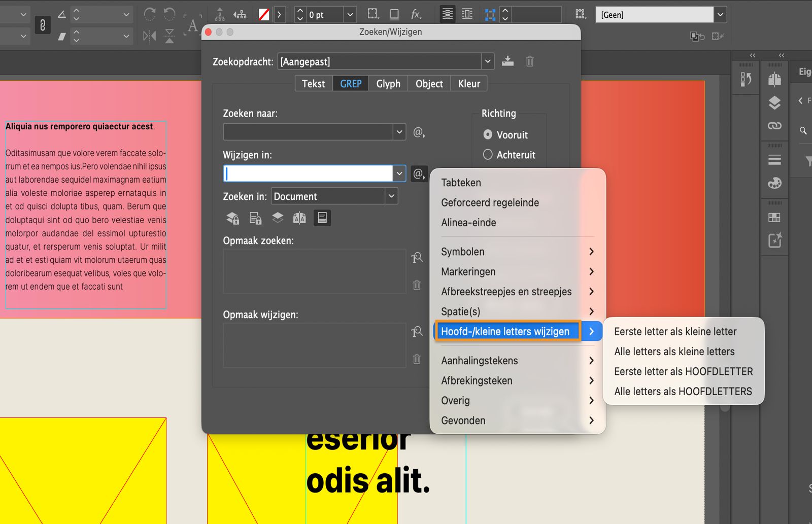Select the Achteruit direction radio button
Viewport: 812px width, 524px height.
pyautogui.click(x=488, y=154)
